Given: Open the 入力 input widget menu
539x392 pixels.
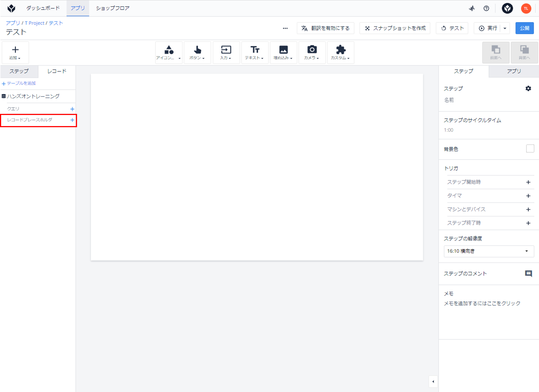Looking at the screenshot, I should (226, 53).
